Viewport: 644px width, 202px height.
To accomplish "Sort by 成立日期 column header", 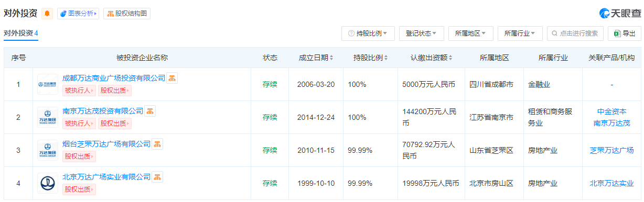I will 316,58.
